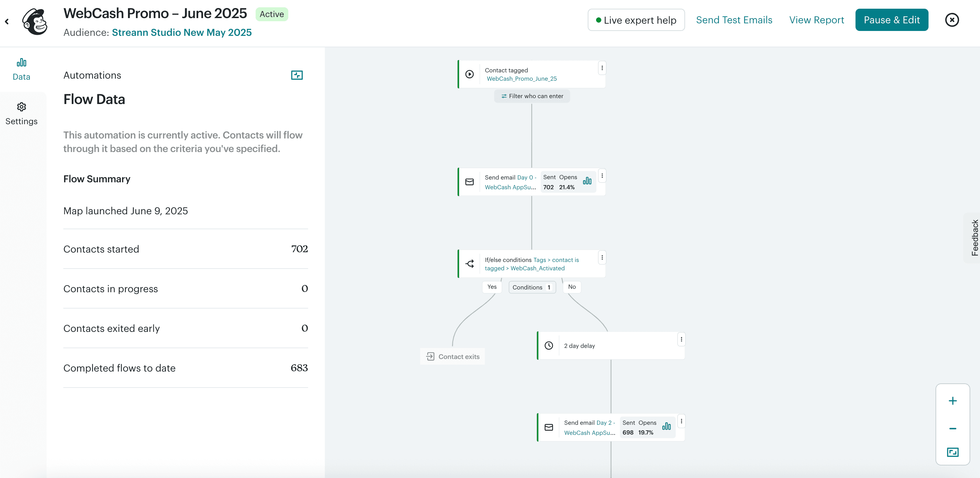The image size is (980, 478).
Task: Open Day 2 - WebCash AppSu... email link
Action: [x=590, y=428]
